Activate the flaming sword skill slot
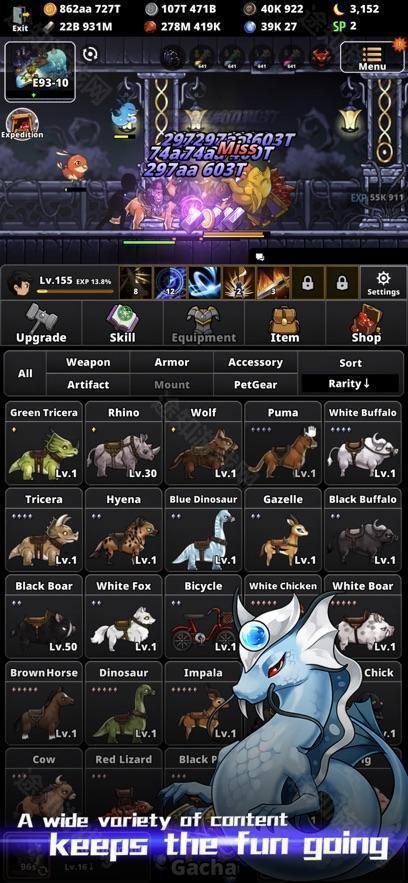The height and width of the screenshot is (883, 408). point(273,283)
